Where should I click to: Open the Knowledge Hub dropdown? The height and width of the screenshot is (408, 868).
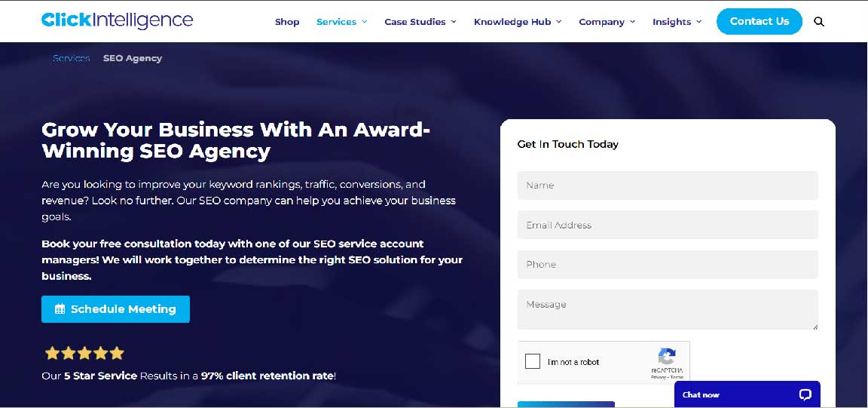point(518,22)
